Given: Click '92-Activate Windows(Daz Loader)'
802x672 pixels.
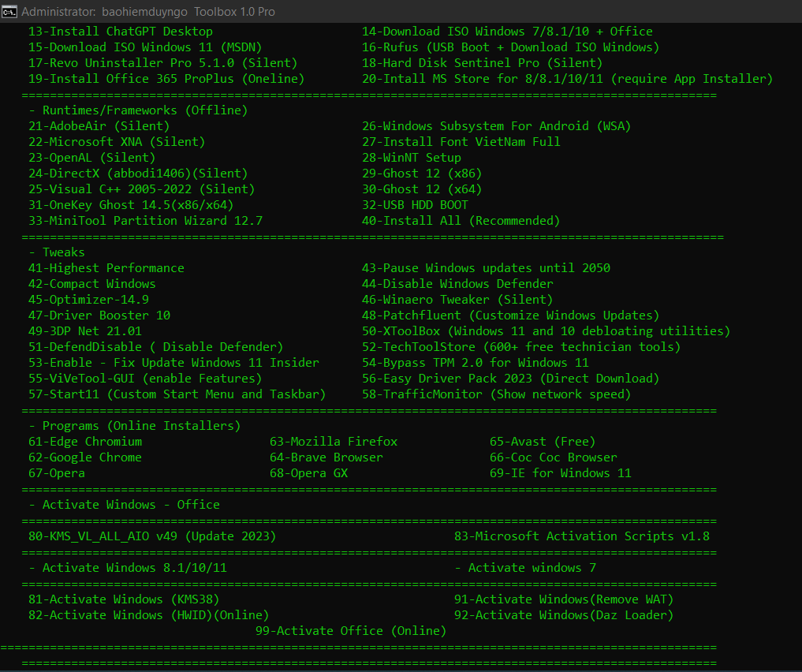Looking at the screenshot, I should point(564,615).
